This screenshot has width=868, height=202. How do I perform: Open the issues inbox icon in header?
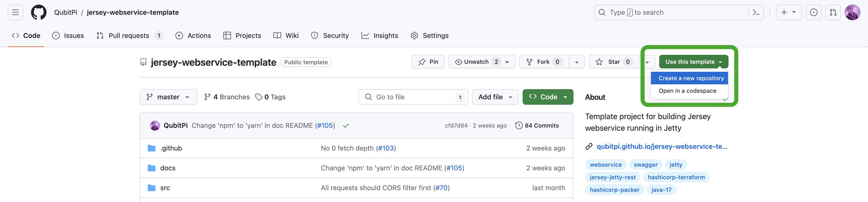(x=814, y=12)
